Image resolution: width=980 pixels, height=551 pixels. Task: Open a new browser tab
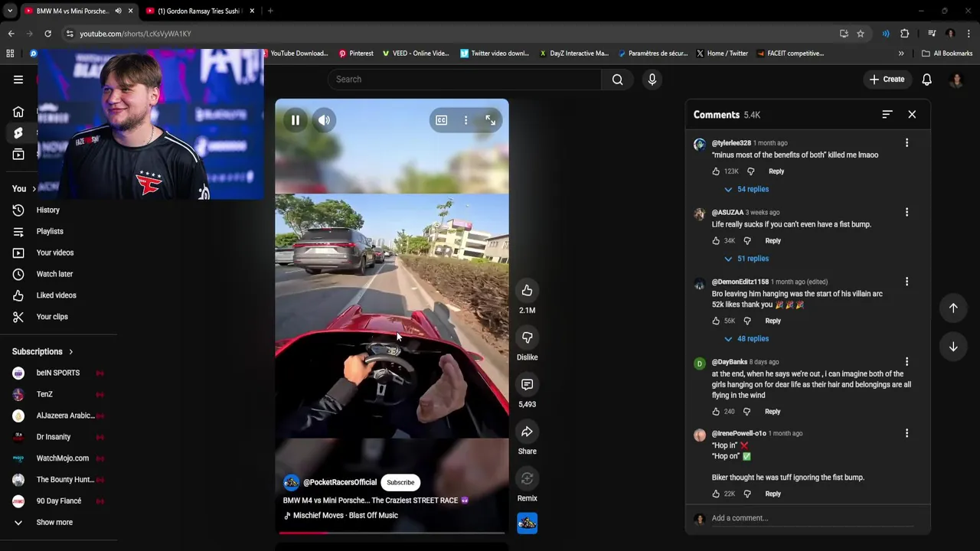[270, 11]
